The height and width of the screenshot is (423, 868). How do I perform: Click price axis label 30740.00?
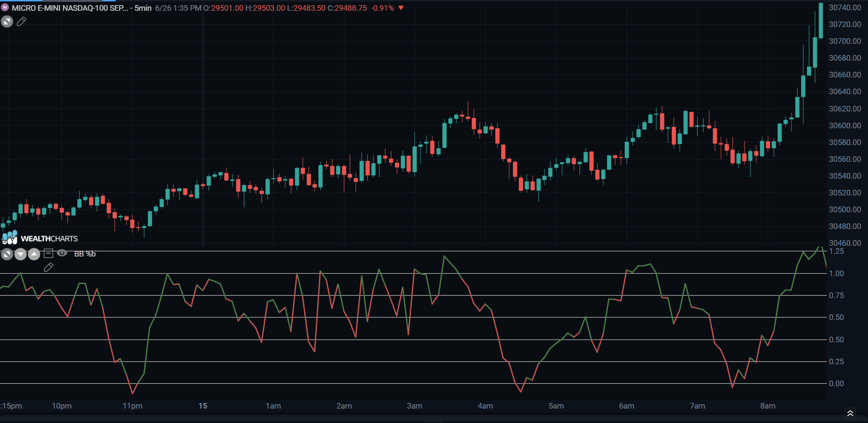pyautogui.click(x=845, y=7)
